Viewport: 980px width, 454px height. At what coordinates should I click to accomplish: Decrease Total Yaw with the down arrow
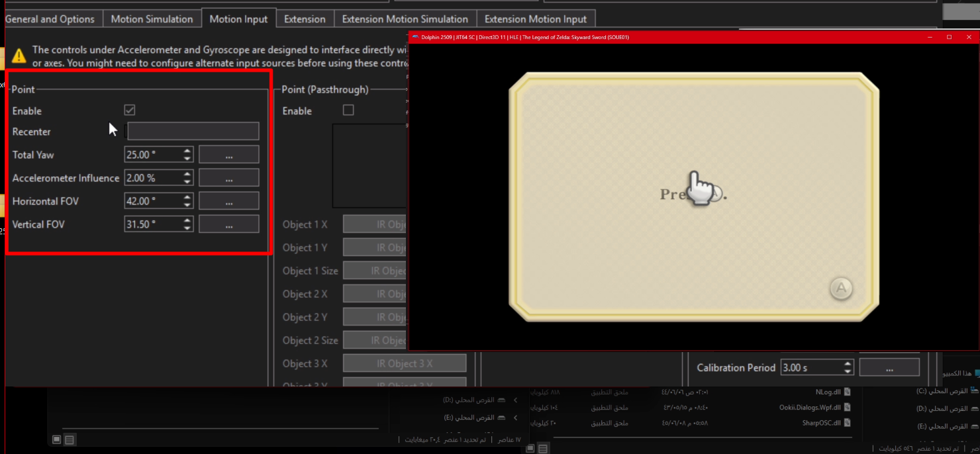click(x=187, y=158)
